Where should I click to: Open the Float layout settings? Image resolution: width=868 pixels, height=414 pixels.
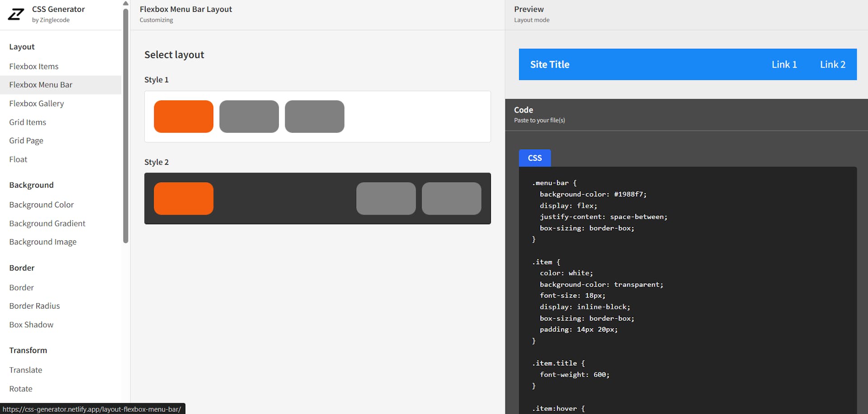[18, 159]
